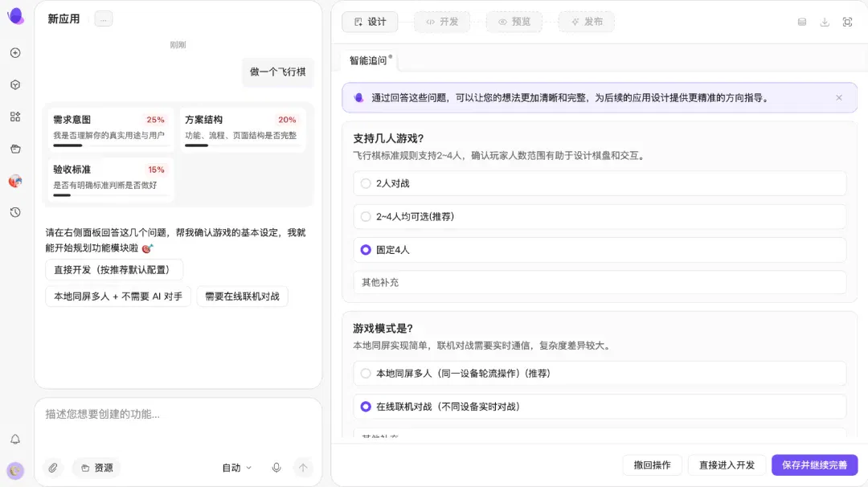Click the fullscreen expand icon
Viewport: 868px width, 487px height.
[x=847, y=23]
